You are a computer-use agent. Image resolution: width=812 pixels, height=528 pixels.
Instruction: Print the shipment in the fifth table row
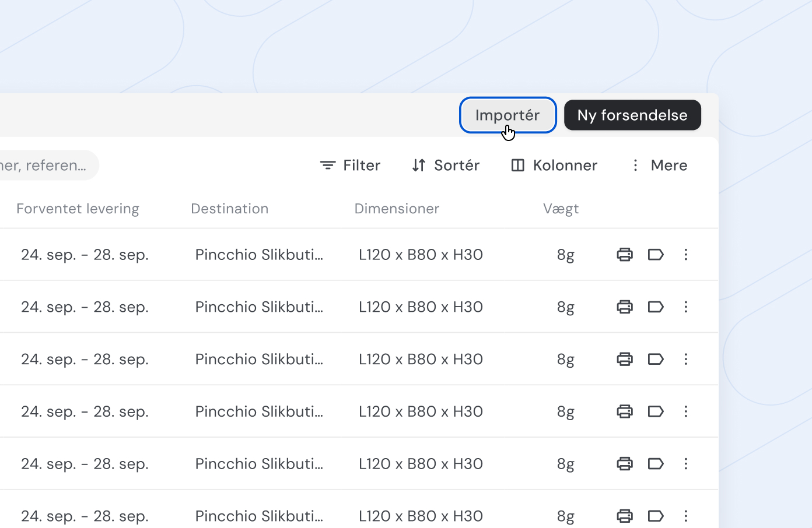coord(625,463)
